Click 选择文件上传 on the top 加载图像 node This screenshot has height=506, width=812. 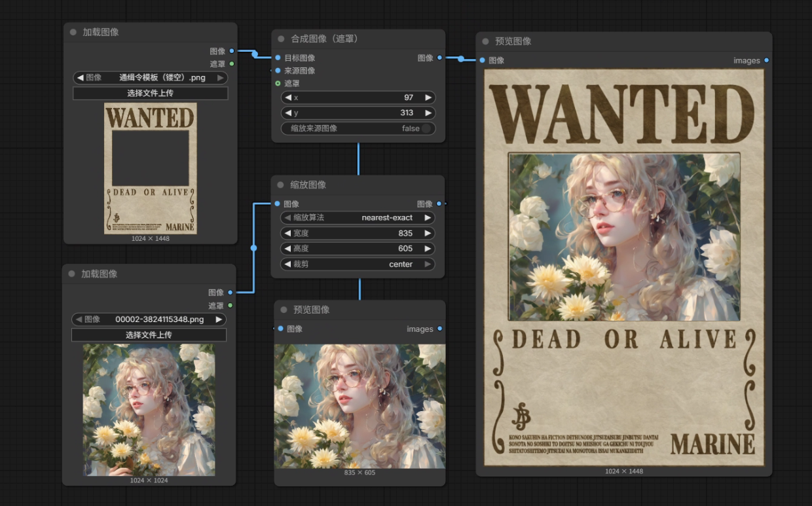coord(151,93)
